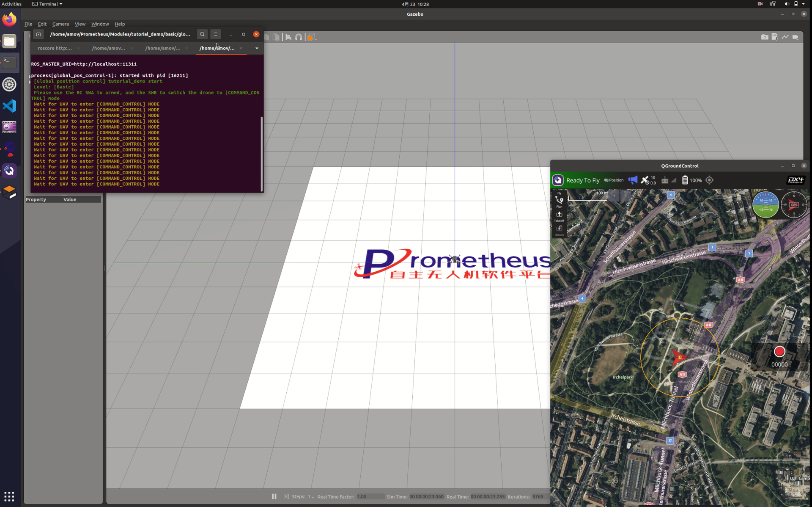Switch to roscore terminal tab
The image size is (812, 507).
[x=55, y=48]
